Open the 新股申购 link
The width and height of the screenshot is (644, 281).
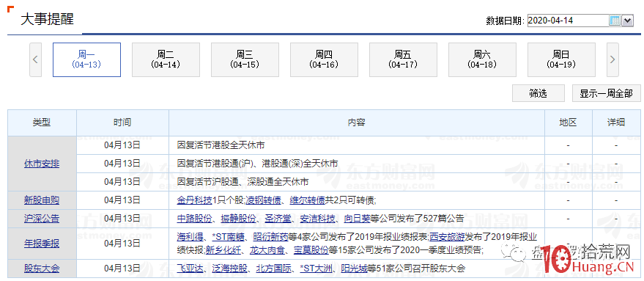pos(42,200)
